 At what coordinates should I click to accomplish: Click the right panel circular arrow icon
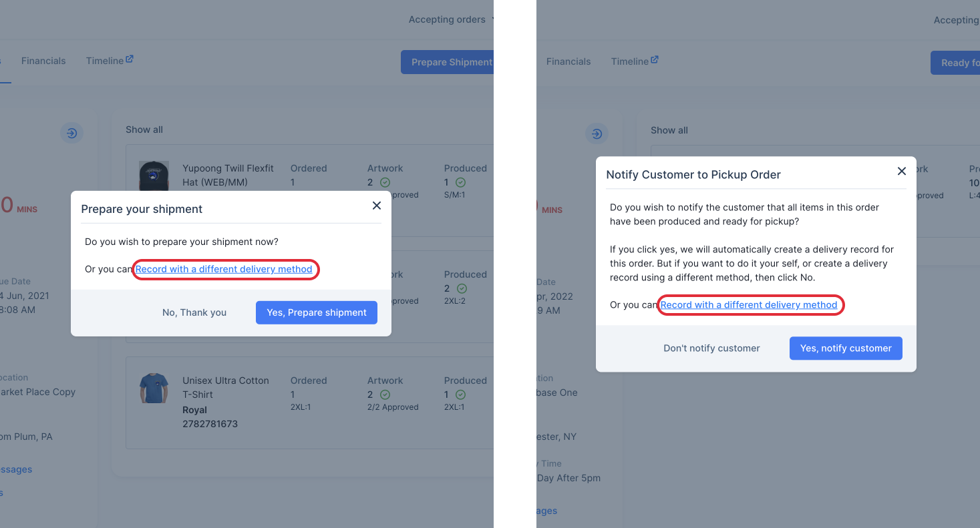click(x=597, y=134)
